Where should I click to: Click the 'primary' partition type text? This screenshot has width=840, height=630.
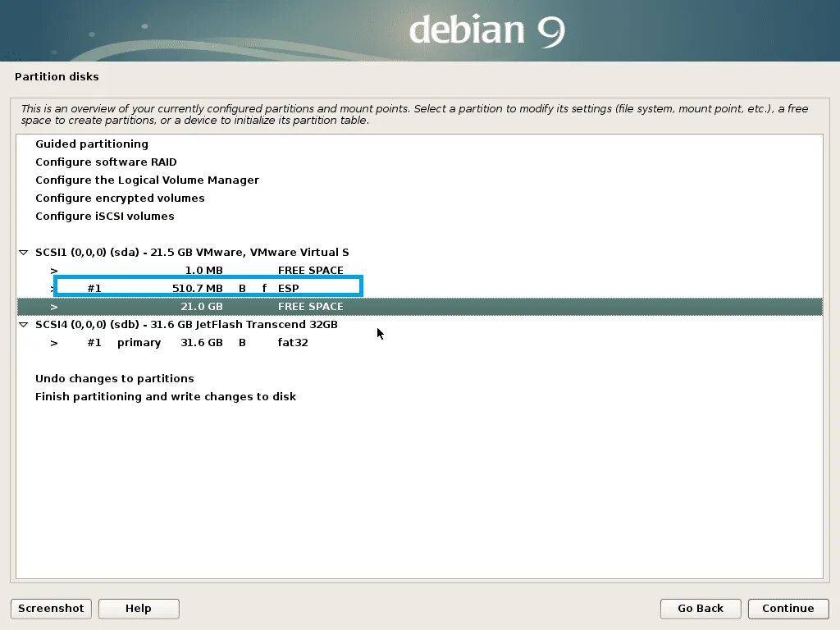(x=139, y=343)
